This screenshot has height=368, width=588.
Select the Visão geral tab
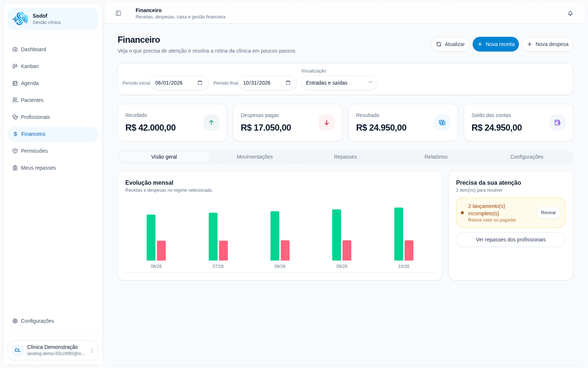coord(164,157)
